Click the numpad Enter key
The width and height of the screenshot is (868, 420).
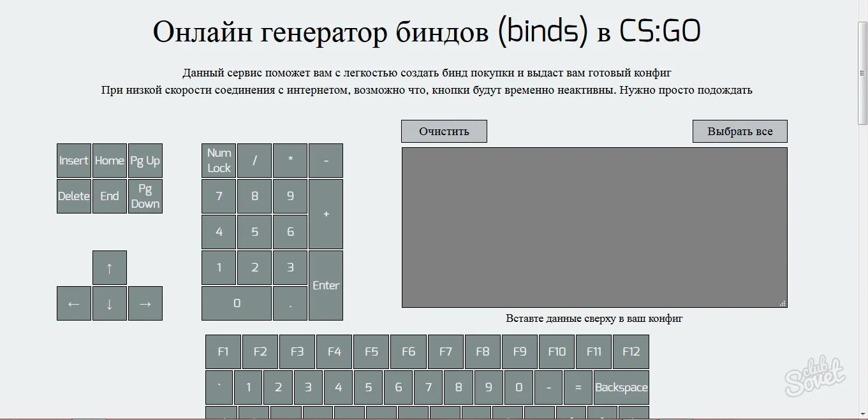coord(326,286)
